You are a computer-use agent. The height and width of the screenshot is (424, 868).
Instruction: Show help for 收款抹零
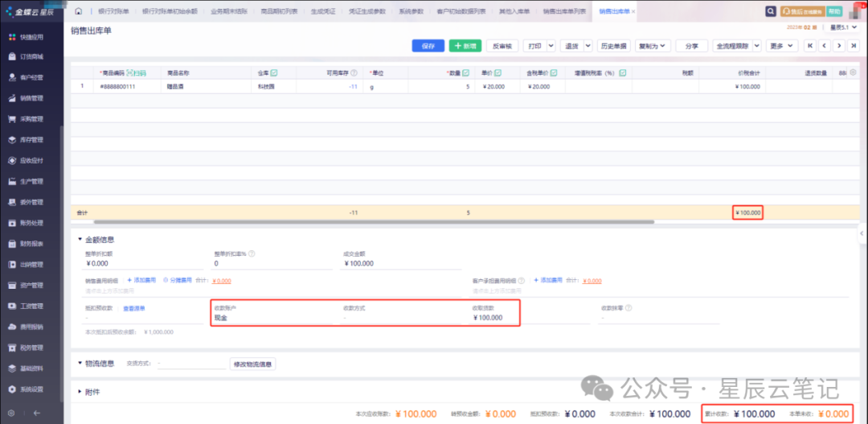pos(628,307)
